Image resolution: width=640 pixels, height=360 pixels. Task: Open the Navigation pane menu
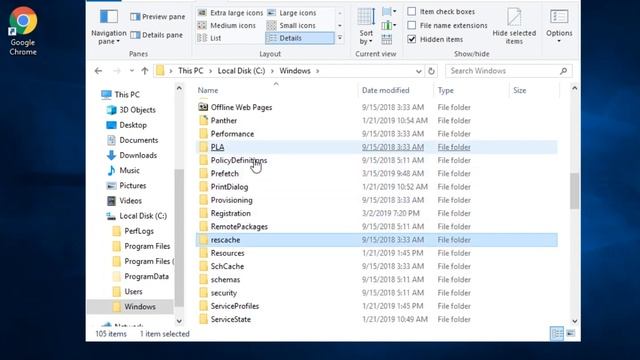[109, 26]
